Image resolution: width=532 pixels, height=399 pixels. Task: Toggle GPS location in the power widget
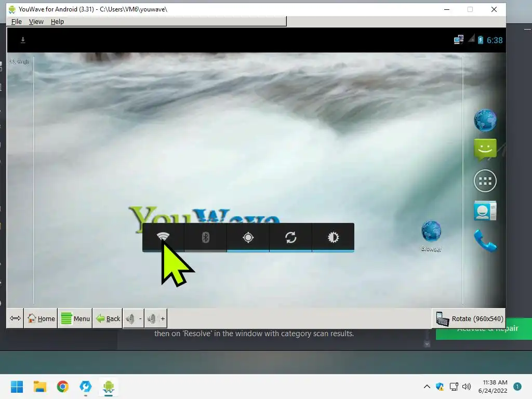coord(248,237)
